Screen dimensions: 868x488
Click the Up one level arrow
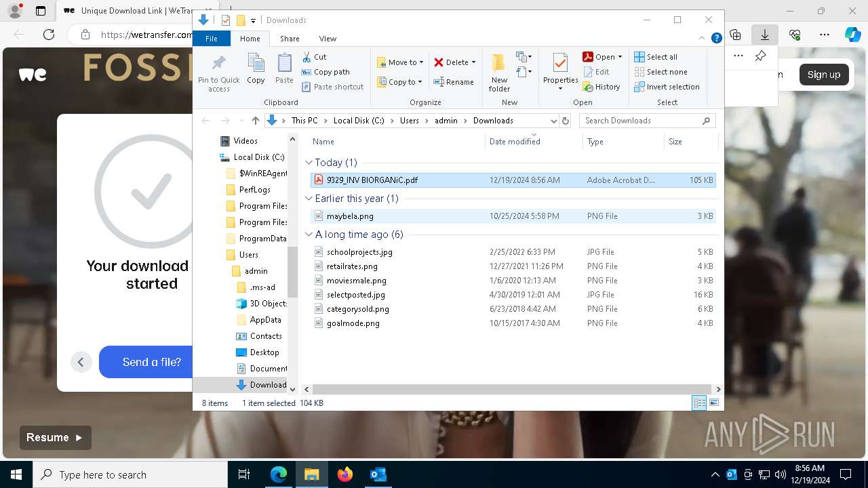pos(255,121)
